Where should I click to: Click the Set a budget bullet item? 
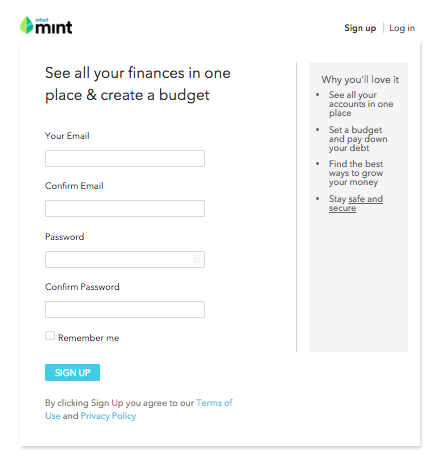[x=358, y=139]
